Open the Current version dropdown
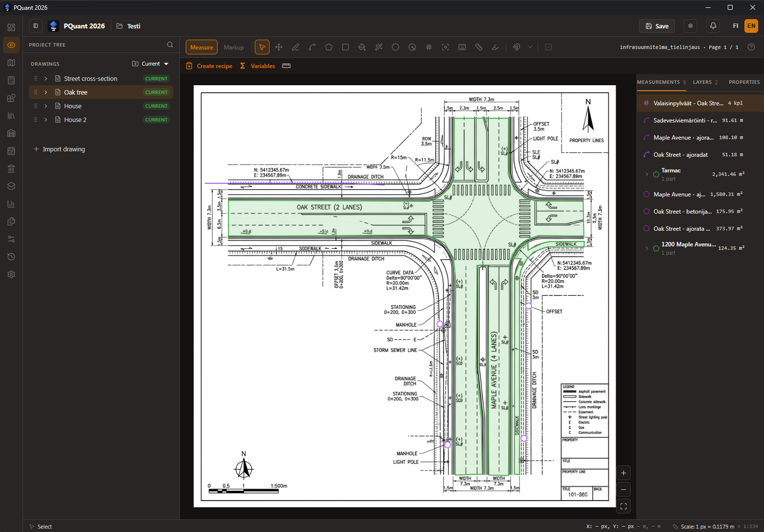The width and height of the screenshot is (764, 532). [150, 64]
